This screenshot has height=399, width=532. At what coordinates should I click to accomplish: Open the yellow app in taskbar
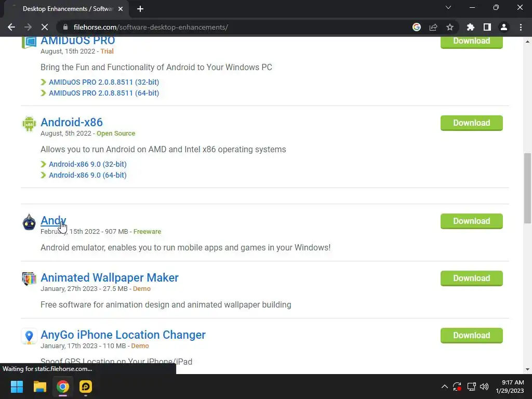(86, 387)
